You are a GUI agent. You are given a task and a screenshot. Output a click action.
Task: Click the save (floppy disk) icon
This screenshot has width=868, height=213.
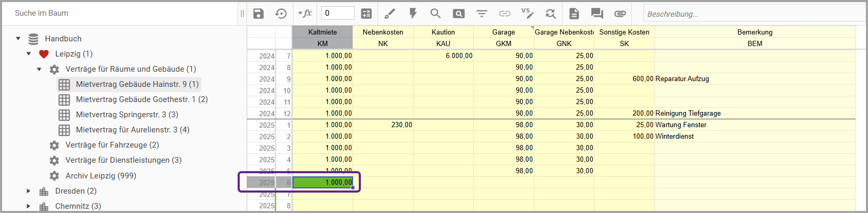[x=259, y=14]
